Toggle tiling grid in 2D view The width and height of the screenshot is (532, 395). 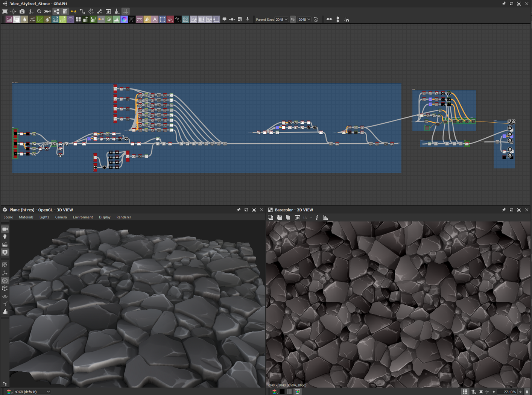(x=465, y=392)
